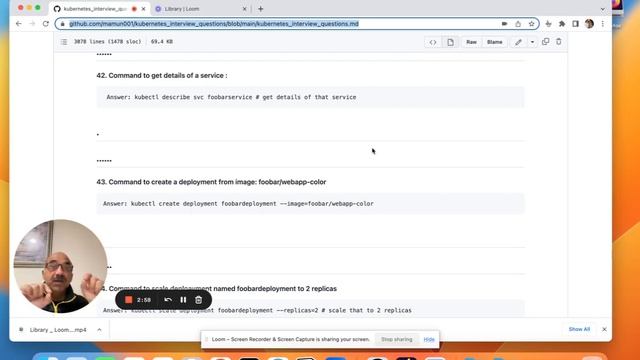Restart Loom recording with undo arrow
The image size is (640, 360).
pyautogui.click(x=168, y=300)
